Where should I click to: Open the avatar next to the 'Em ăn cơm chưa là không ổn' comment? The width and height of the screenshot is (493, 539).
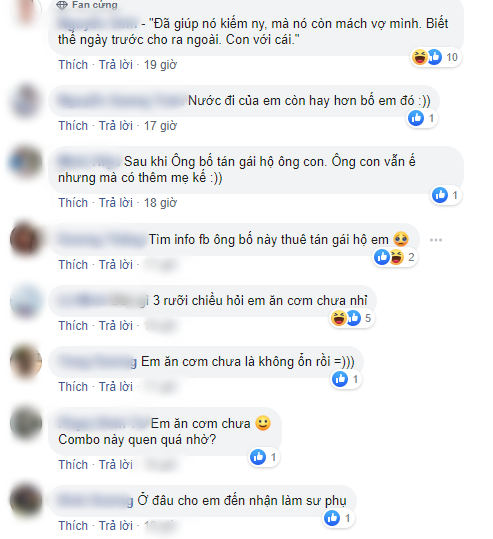[x=26, y=362]
